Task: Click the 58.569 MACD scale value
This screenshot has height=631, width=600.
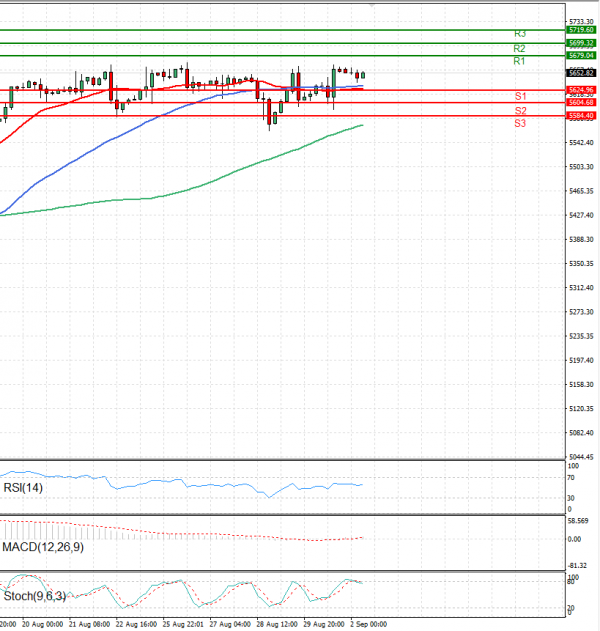Action: click(x=578, y=521)
